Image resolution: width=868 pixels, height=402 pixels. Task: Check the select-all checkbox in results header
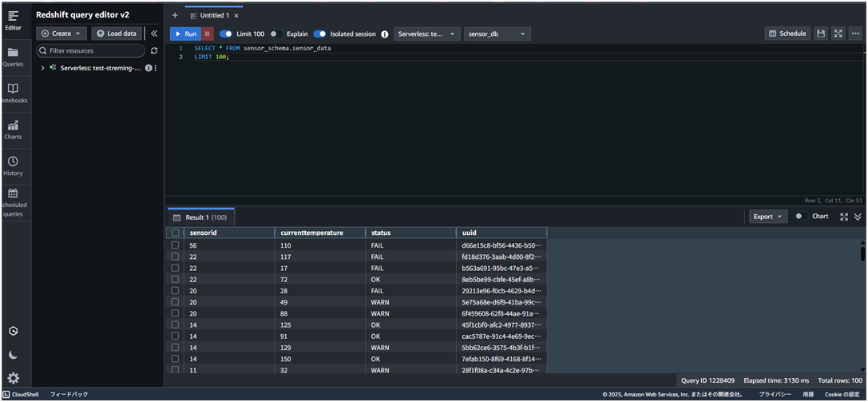pyautogui.click(x=175, y=233)
